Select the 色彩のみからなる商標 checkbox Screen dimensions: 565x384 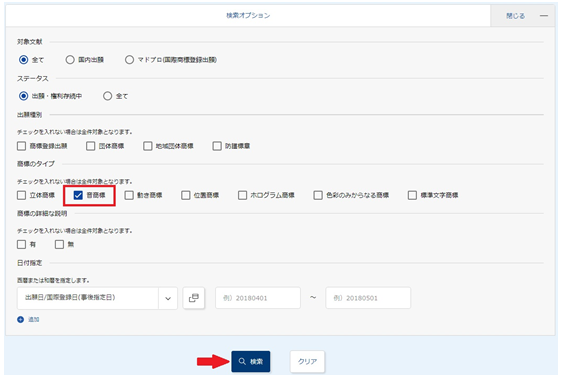point(318,195)
